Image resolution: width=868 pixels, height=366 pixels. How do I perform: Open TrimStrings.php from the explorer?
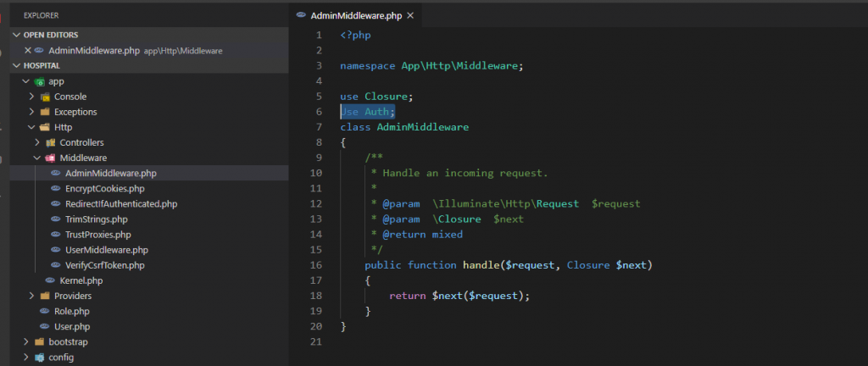[95, 219]
